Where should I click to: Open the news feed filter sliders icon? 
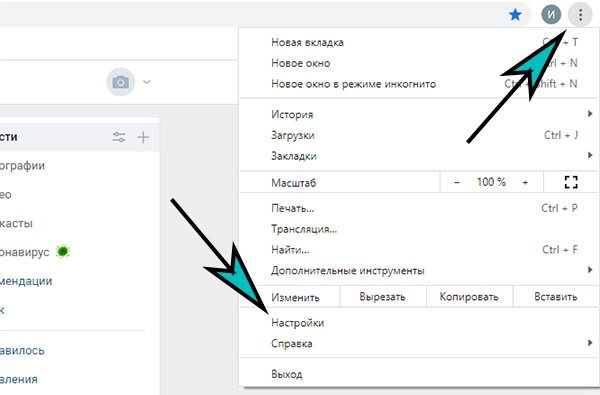tap(119, 137)
